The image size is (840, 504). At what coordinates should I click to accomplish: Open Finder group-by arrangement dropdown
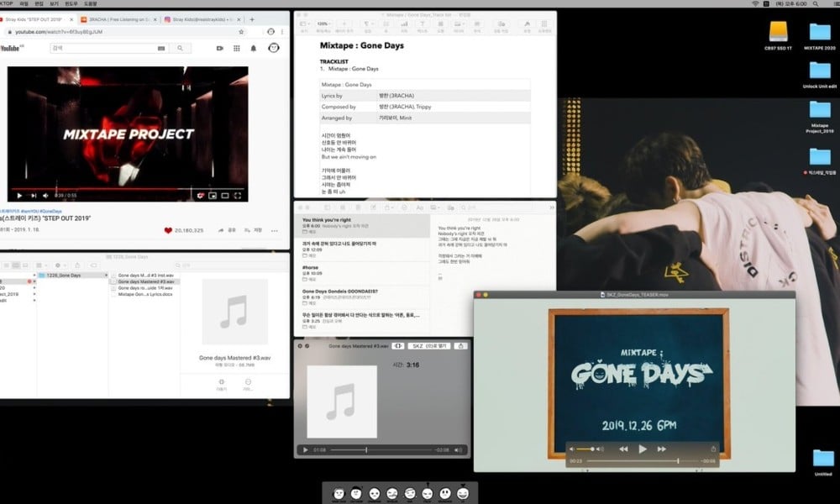[40, 265]
